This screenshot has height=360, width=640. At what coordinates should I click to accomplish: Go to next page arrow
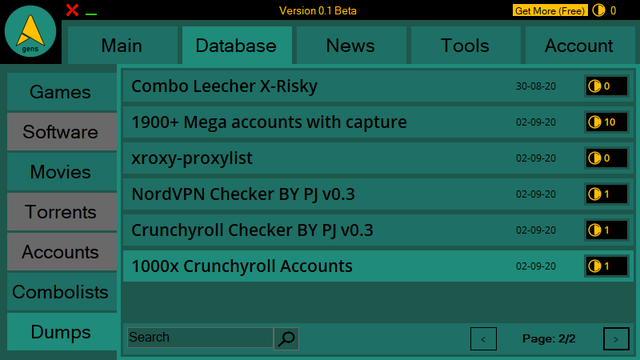[x=616, y=339]
